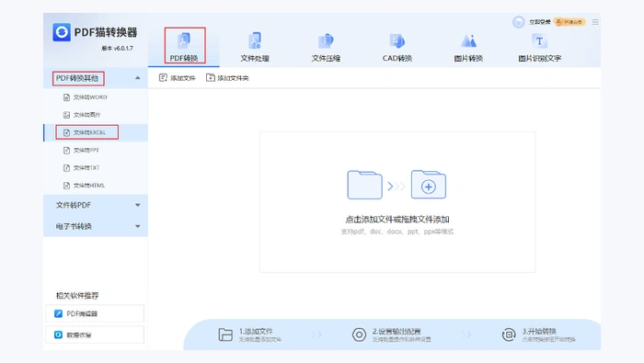Click the 数据恢复 blue icon
The height and width of the screenshot is (363, 644).
pyautogui.click(x=58, y=335)
